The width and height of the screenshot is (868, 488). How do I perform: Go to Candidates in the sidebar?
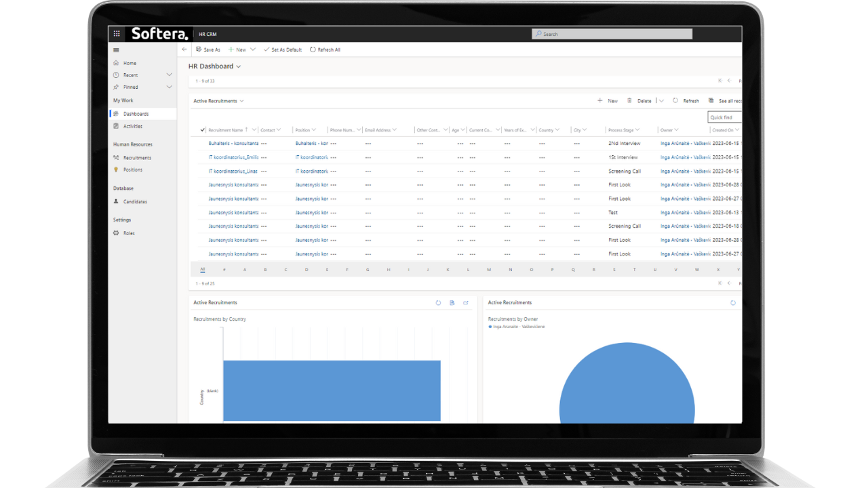(134, 201)
